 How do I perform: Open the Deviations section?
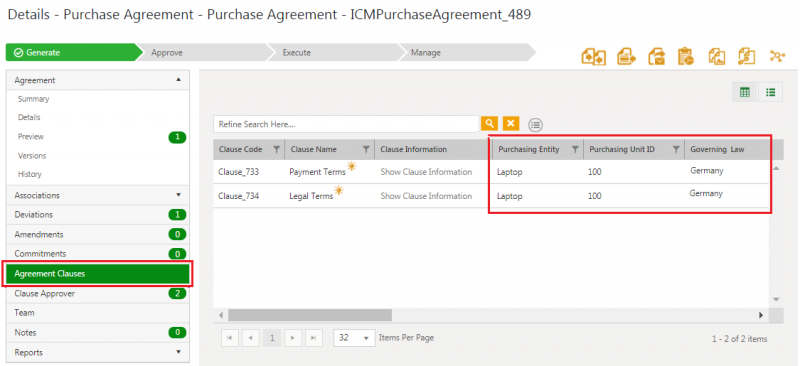click(97, 215)
